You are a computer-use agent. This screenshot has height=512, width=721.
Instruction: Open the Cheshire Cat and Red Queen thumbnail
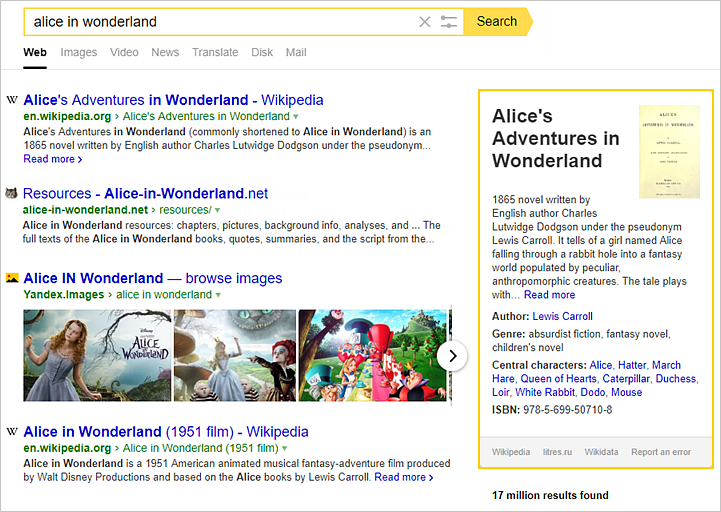(x=235, y=355)
